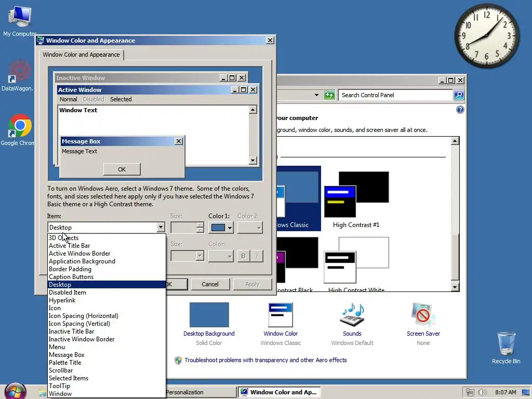
Task: Open the Window Color icon in Personalization
Action: click(281, 315)
